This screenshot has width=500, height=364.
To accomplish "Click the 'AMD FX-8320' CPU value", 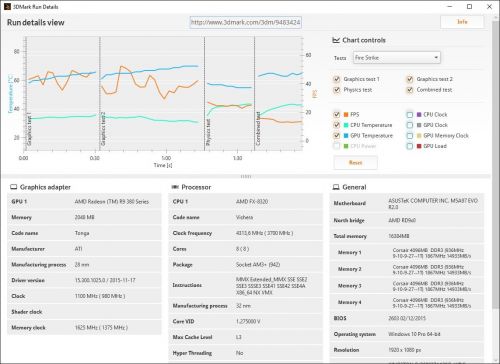I will (252, 202).
